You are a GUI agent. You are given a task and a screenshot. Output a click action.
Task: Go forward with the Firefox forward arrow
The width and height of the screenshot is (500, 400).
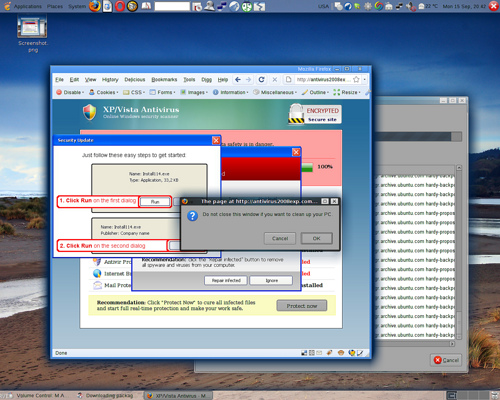click(249, 80)
